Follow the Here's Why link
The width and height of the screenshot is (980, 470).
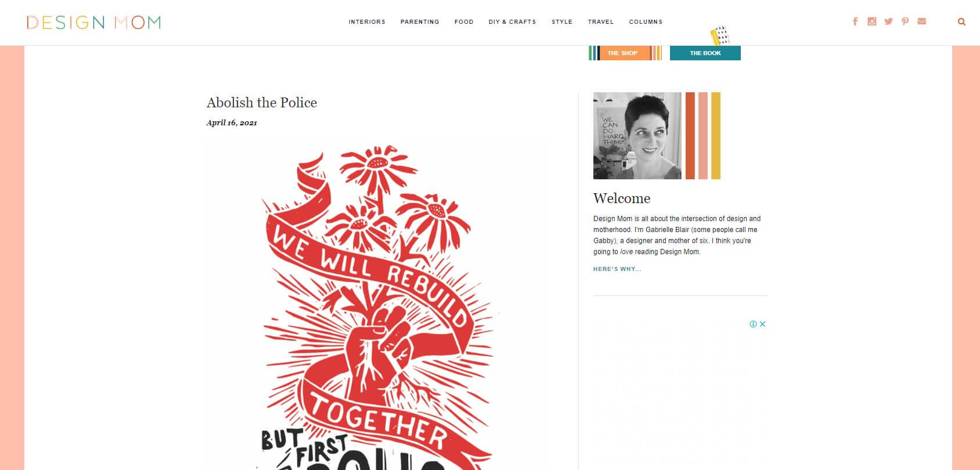(617, 269)
